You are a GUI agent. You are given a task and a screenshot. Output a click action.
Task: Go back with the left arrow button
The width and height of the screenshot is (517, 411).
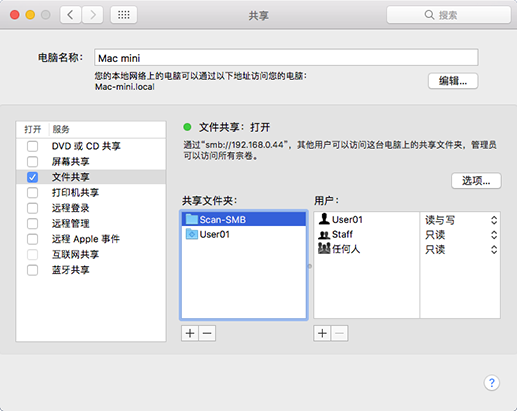(x=70, y=15)
